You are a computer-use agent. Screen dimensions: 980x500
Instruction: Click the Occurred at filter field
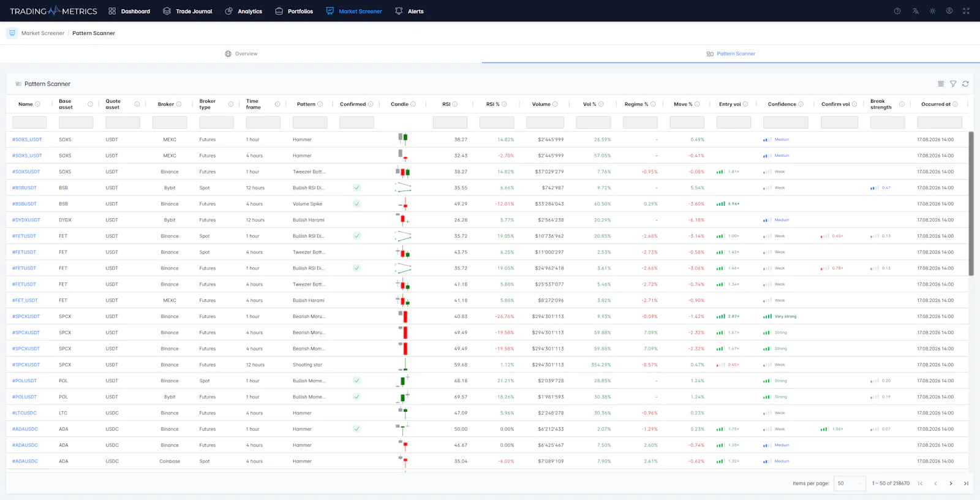pyautogui.click(x=940, y=123)
